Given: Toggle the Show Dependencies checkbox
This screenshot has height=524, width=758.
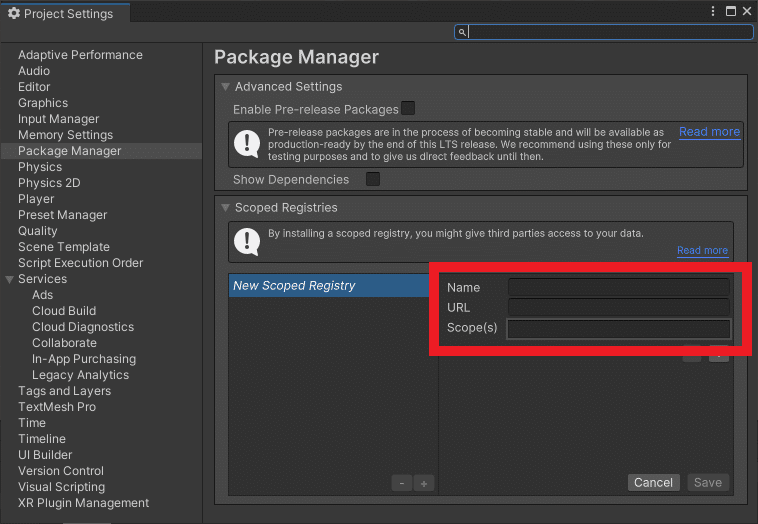Looking at the screenshot, I should [373, 179].
